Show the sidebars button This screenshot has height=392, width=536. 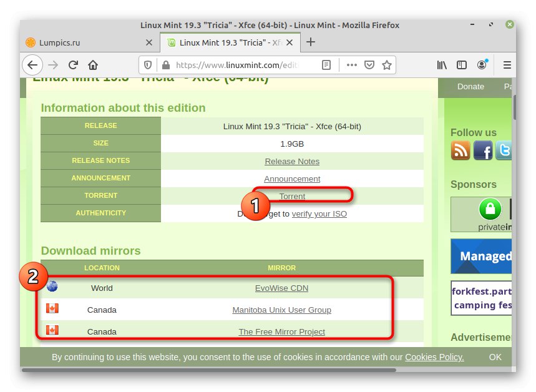(462, 65)
